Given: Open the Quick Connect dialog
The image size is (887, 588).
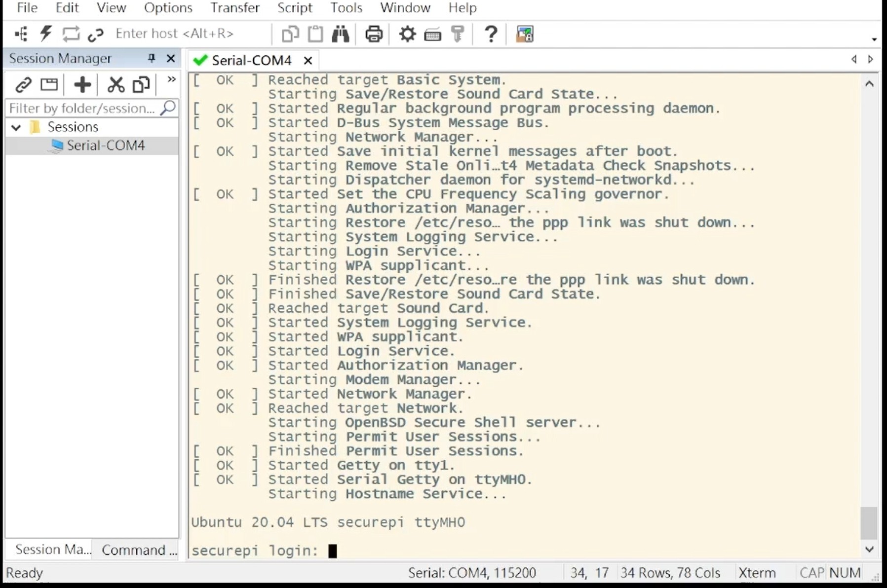Looking at the screenshot, I should [x=45, y=34].
